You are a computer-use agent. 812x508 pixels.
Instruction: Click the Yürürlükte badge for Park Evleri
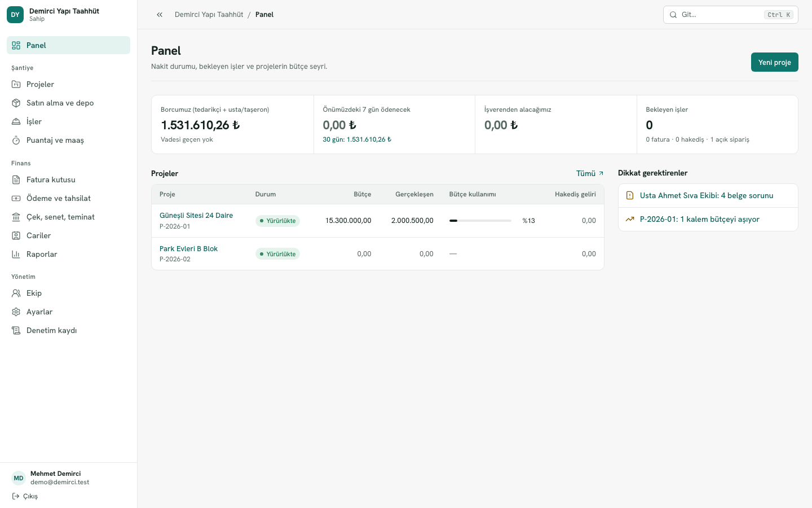(277, 254)
